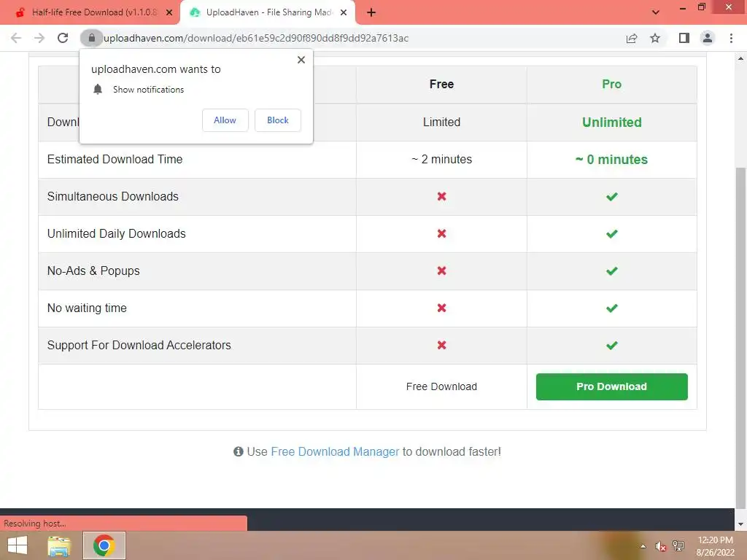
Task: Click the red X for No waiting time
Action: click(x=441, y=308)
